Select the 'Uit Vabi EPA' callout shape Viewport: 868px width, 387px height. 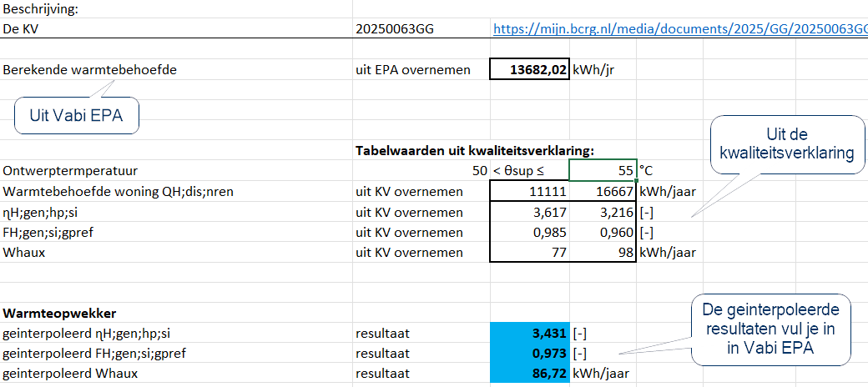pyautogui.click(x=76, y=116)
